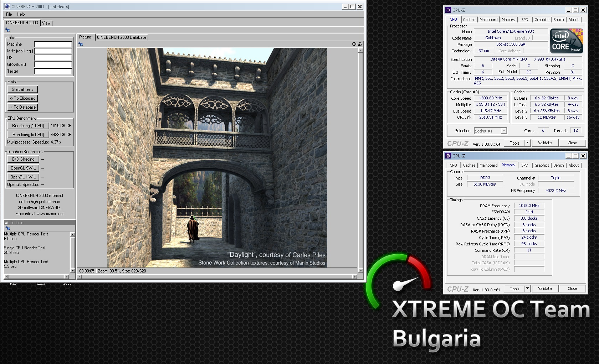Click the GFX-Board input field
This screenshot has height=364, width=599.
[x=53, y=64]
